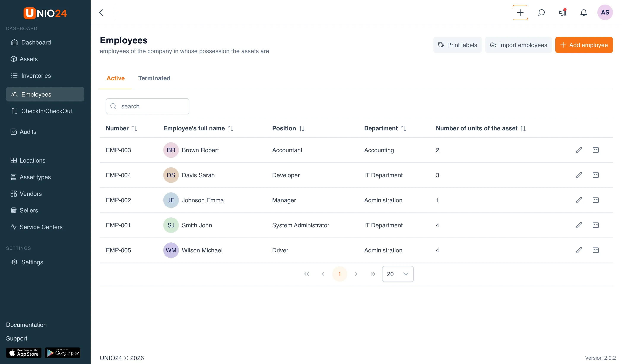The width and height of the screenshot is (622, 364).
Task: Edit employee Brown Robert with pencil icon
Action: click(x=579, y=150)
